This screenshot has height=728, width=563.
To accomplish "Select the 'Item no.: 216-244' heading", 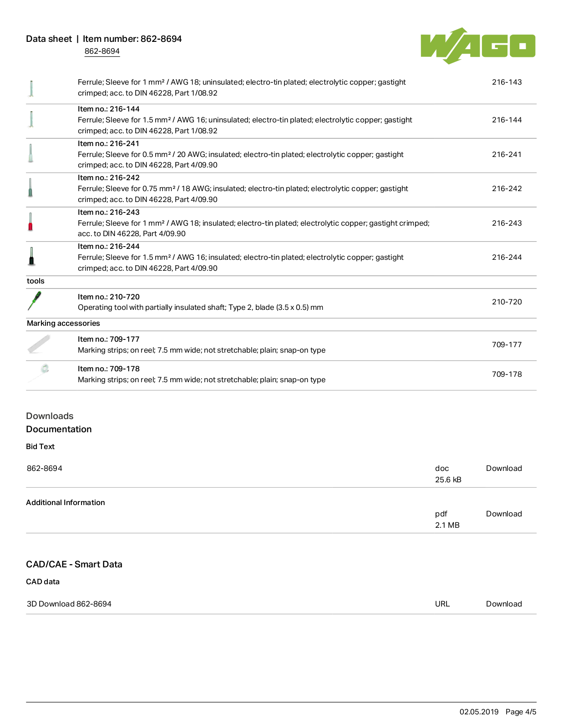I will pyautogui.click(x=109, y=246).
